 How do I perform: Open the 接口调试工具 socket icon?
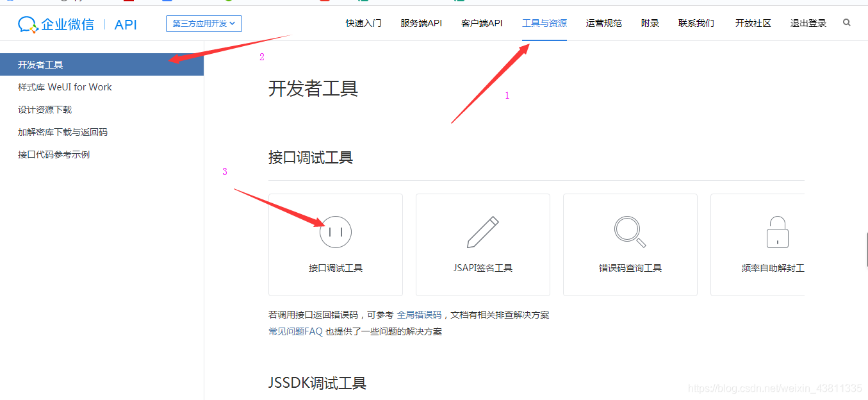click(x=336, y=232)
